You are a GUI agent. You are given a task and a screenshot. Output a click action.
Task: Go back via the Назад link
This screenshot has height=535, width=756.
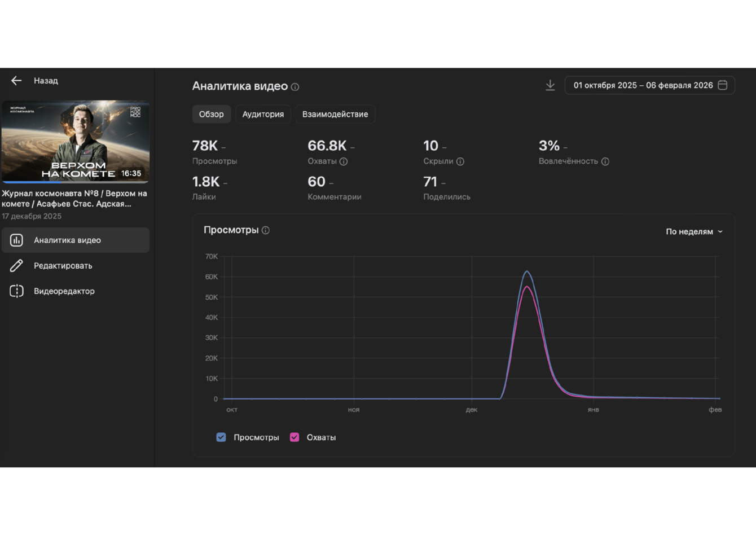46,81
